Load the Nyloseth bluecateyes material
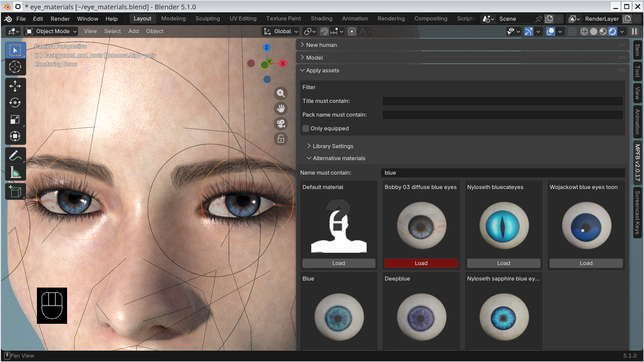 tap(503, 263)
